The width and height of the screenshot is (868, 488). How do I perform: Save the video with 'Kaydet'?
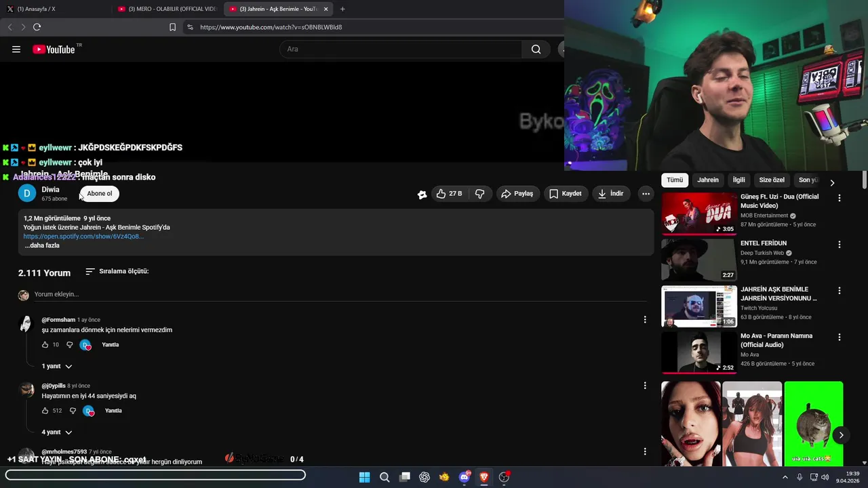tap(565, 193)
